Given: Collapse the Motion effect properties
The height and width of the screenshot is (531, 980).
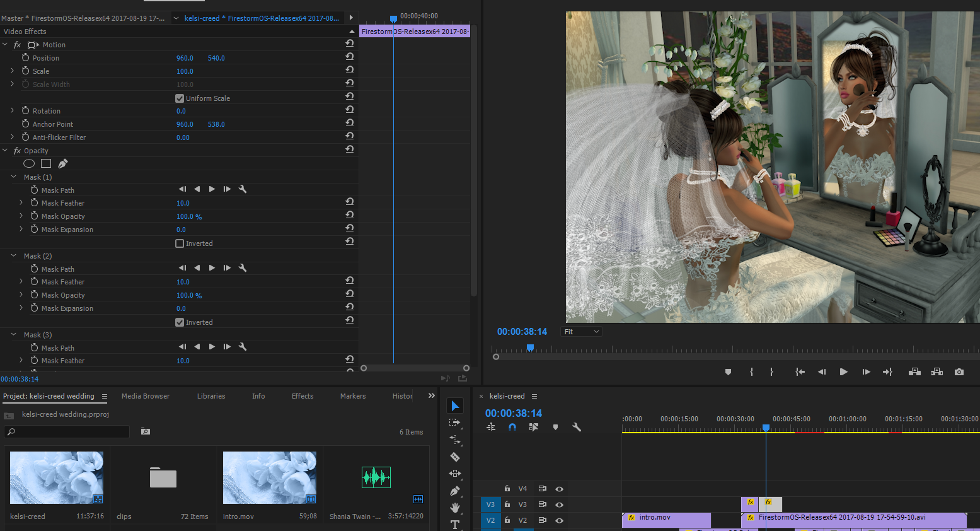Looking at the screenshot, I should 5,45.
